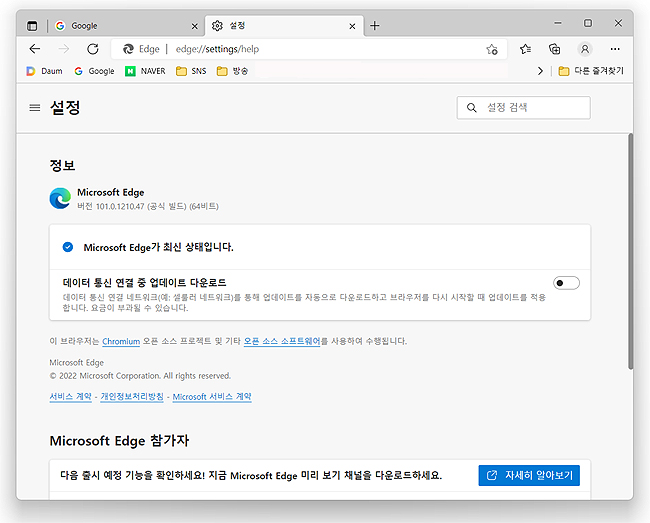Show more bookmarks chevron
The image size is (650, 523).
540,71
